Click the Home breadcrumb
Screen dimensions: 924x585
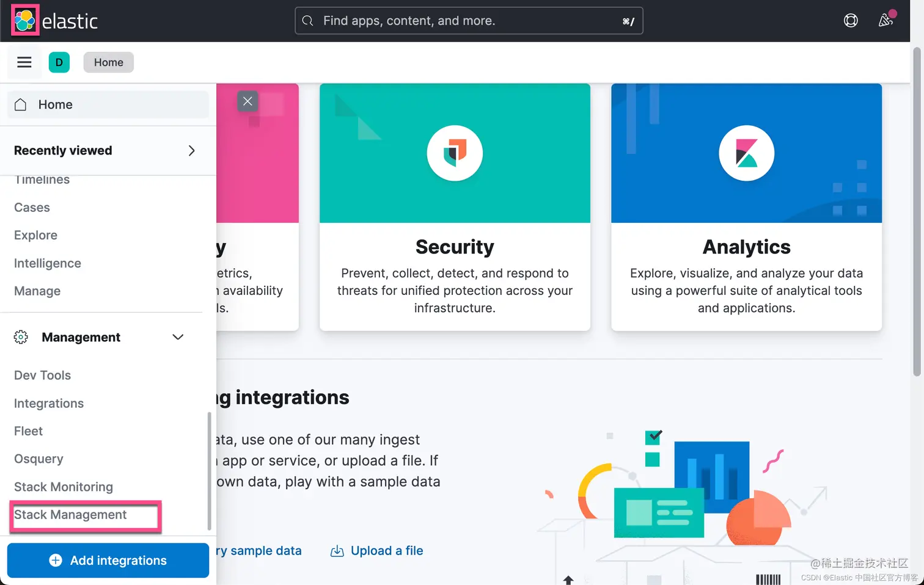click(109, 62)
